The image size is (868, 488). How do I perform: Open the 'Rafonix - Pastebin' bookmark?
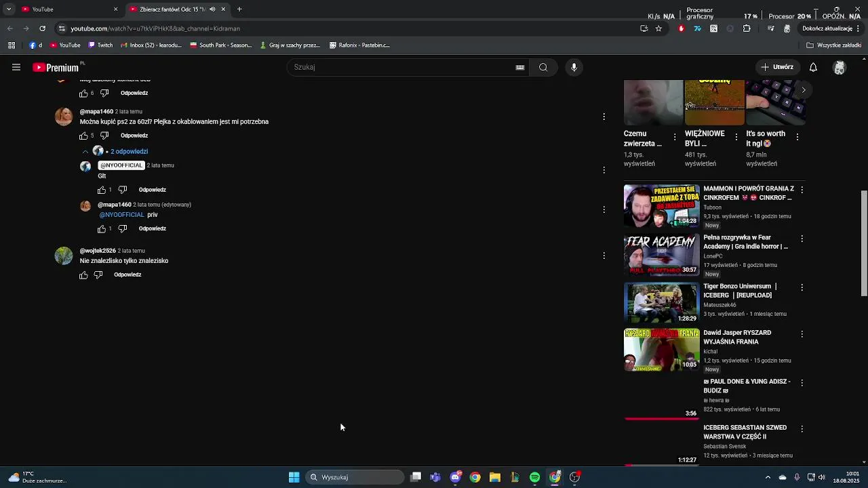359,45
